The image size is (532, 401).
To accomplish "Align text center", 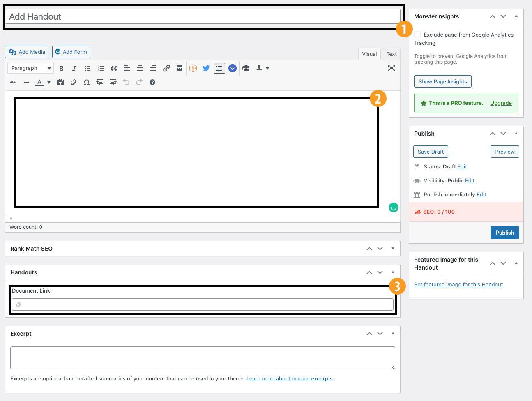I will point(140,68).
